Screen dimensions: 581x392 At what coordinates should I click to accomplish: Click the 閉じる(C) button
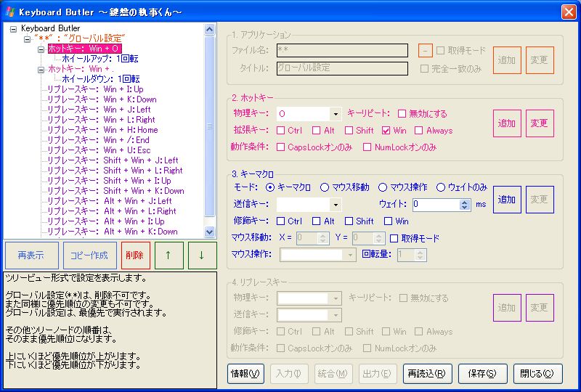pos(537,373)
